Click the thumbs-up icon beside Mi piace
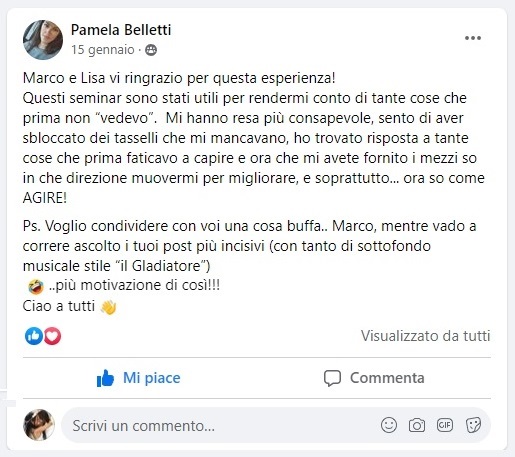 (x=105, y=378)
